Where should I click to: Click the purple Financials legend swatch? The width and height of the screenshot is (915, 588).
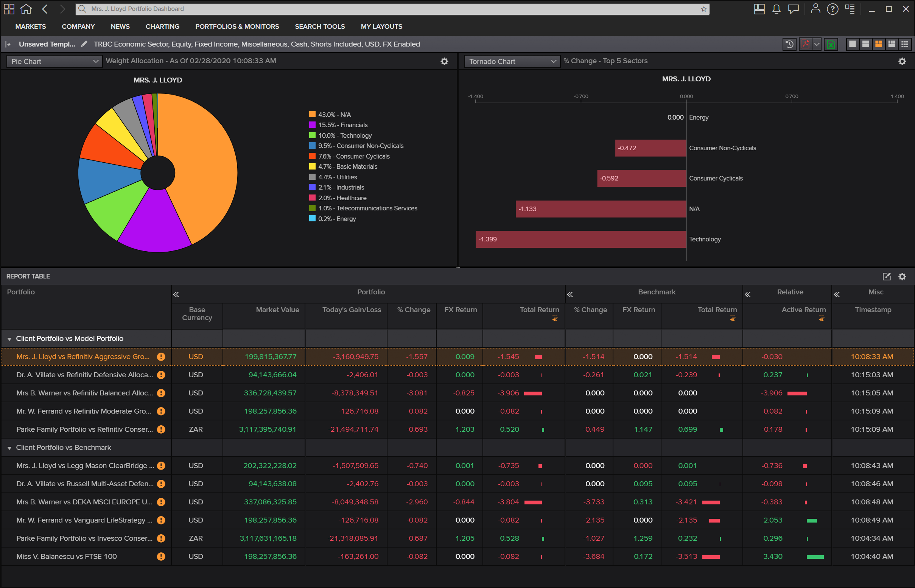(x=312, y=125)
